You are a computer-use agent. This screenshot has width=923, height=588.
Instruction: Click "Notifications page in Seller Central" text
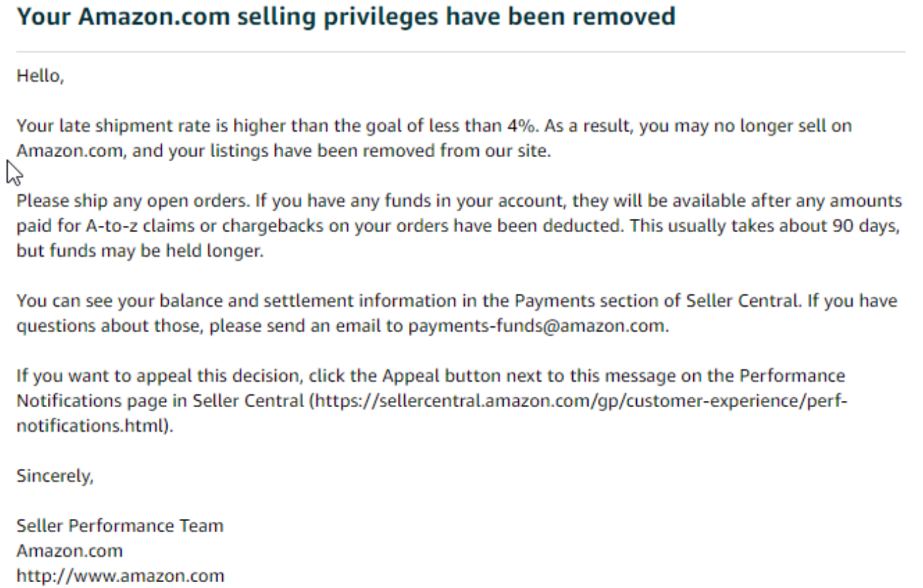coord(159,401)
